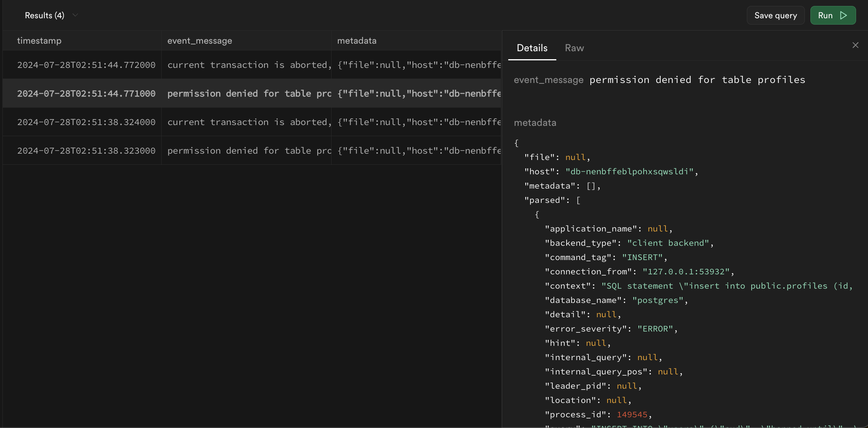This screenshot has width=868, height=428.
Task: Click the Run play icon
Action: 843,15
